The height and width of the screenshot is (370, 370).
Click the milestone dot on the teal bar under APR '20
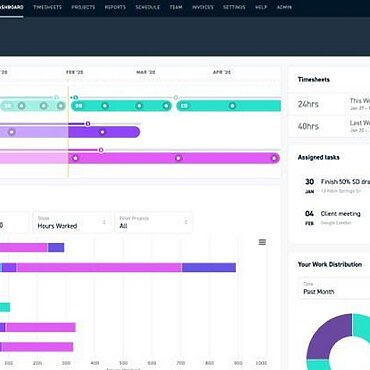point(232,106)
